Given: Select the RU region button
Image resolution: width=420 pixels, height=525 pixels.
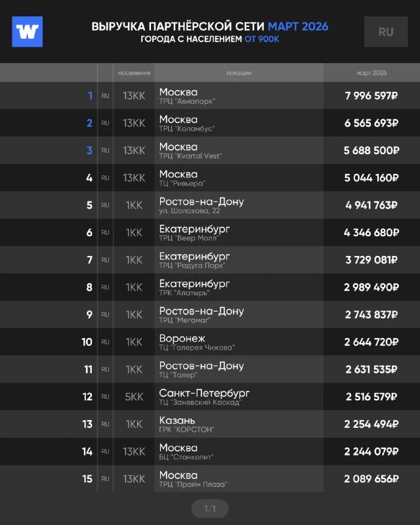Looking at the screenshot, I should [386, 31].
